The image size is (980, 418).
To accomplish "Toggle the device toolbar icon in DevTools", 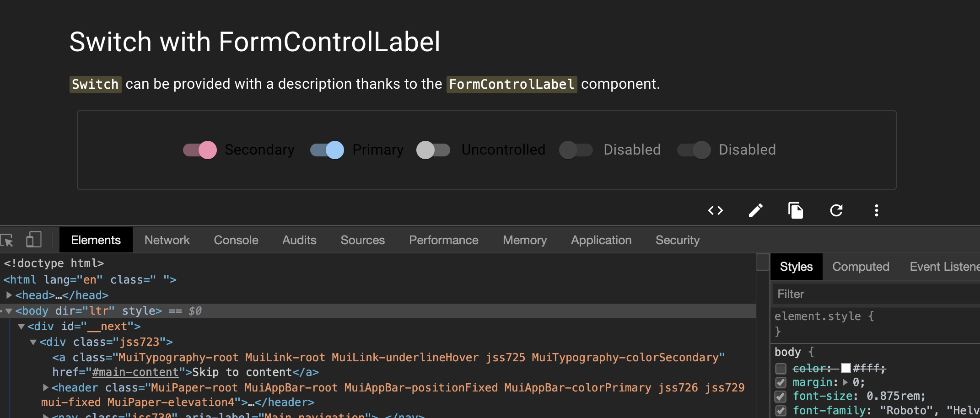I will pyautogui.click(x=33, y=240).
